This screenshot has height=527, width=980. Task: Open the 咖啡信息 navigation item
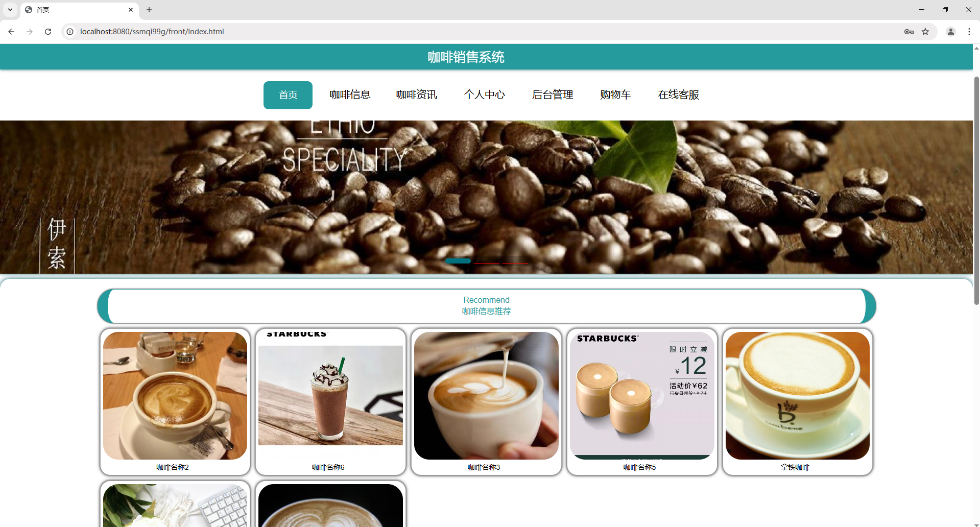point(350,95)
